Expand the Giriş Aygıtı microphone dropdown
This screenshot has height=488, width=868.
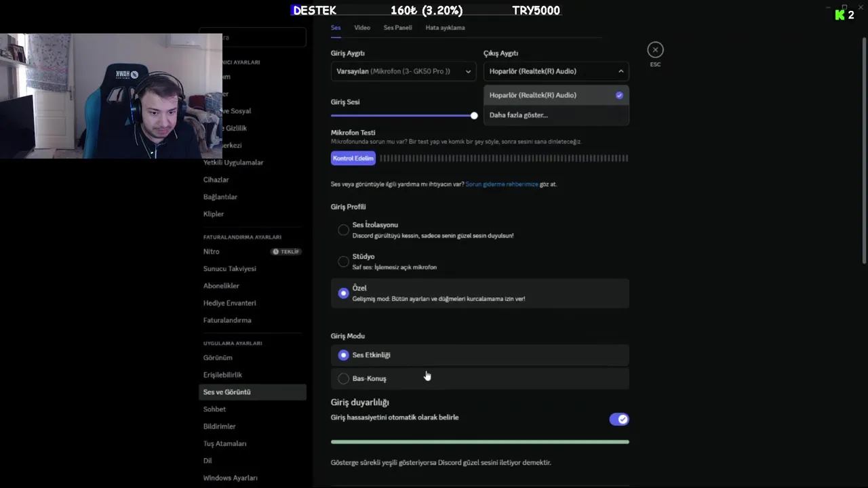pyautogui.click(x=403, y=71)
